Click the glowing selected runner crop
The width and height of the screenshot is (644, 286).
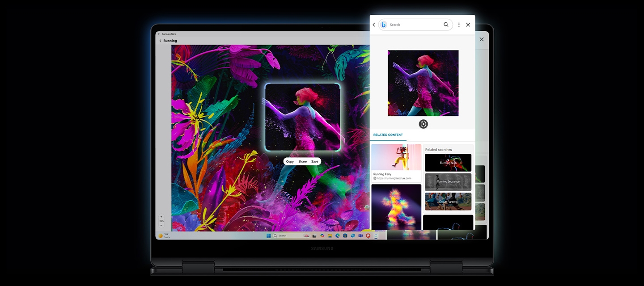click(302, 117)
